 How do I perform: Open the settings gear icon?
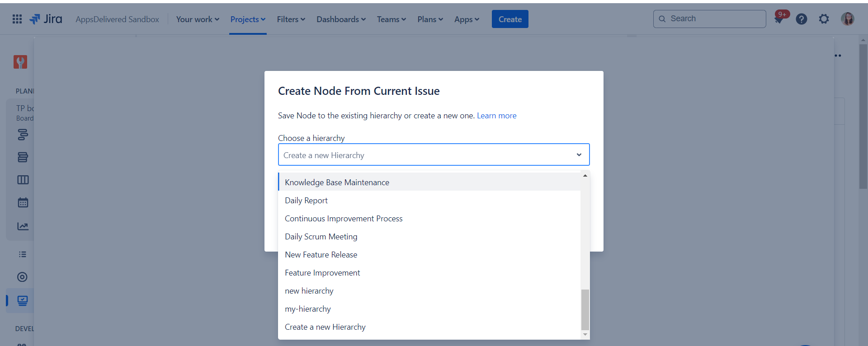[x=824, y=19]
